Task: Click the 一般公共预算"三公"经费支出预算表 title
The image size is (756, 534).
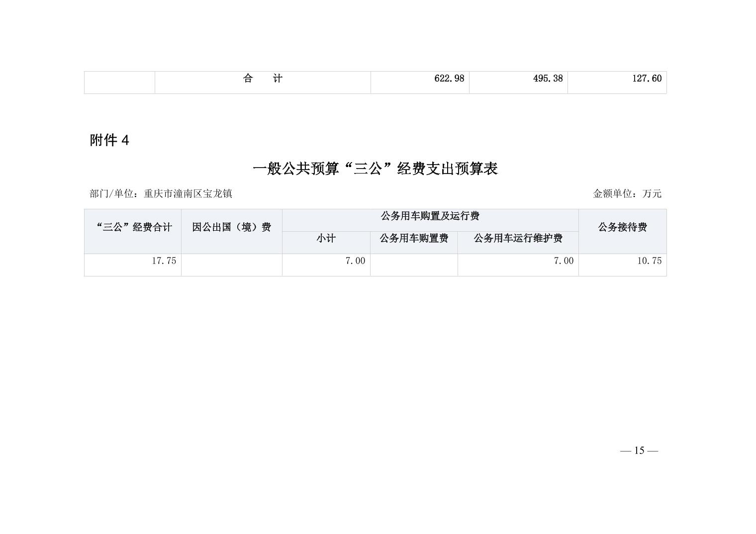Action: 375,169
